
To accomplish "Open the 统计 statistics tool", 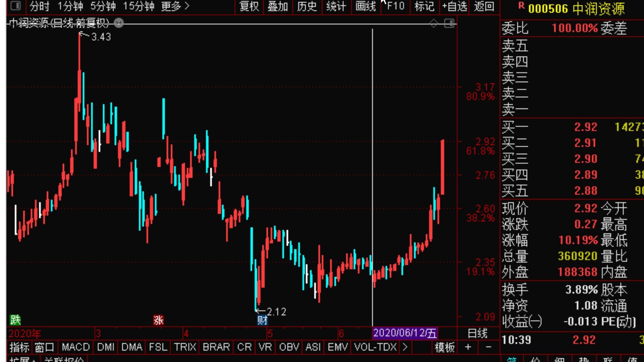I will click(x=336, y=6).
